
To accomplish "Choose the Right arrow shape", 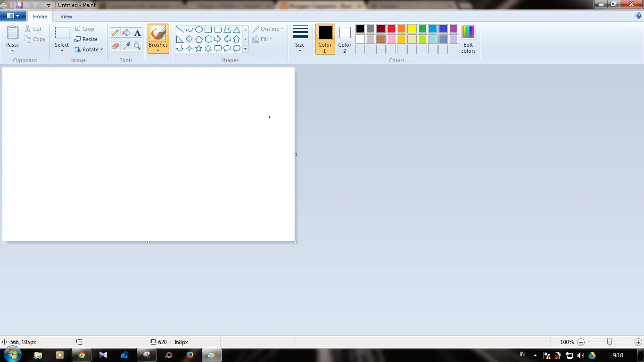I will [x=218, y=39].
